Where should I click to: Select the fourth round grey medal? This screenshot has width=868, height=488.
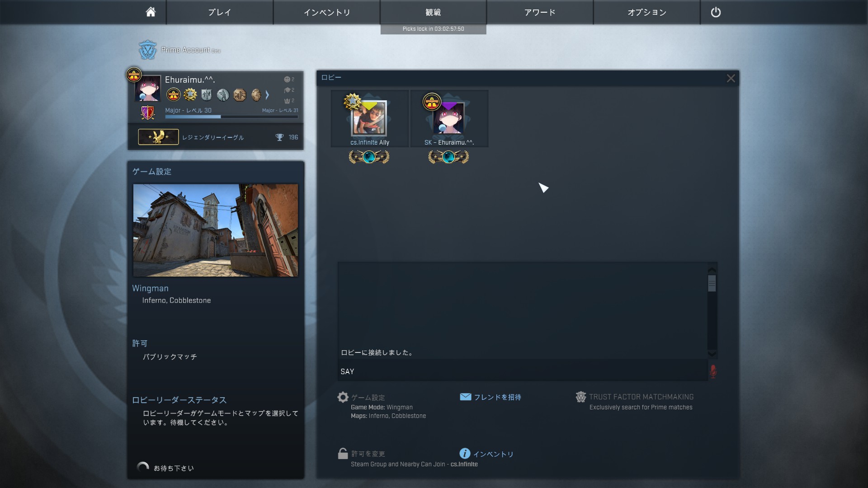pos(223,94)
